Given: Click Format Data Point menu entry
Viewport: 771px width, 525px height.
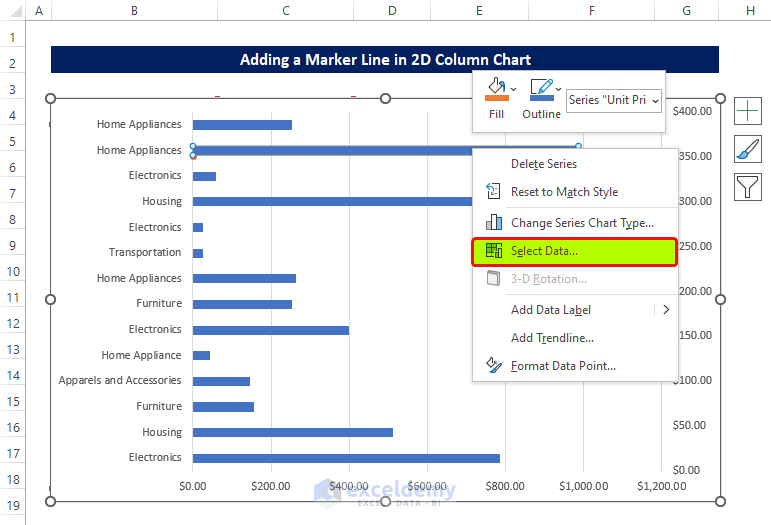Looking at the screenshot, I should [x=563, y=366].
